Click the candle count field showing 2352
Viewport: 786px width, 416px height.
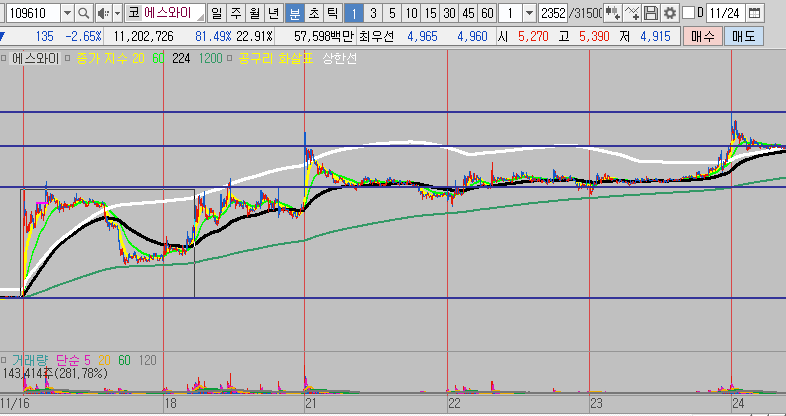(x=553, y=13)
